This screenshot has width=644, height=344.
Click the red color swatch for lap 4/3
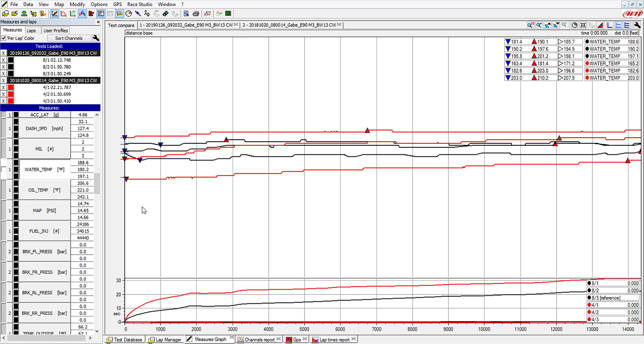pos(11,101)
